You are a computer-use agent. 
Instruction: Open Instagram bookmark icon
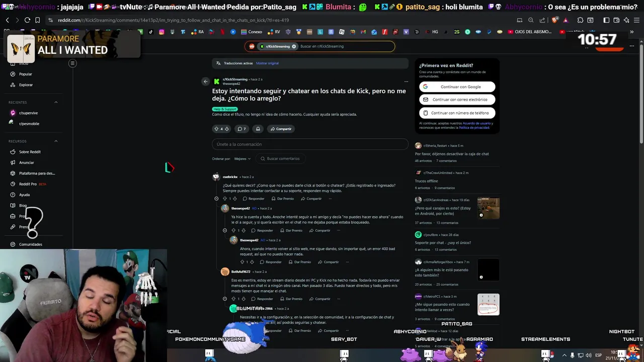[162, 32]
